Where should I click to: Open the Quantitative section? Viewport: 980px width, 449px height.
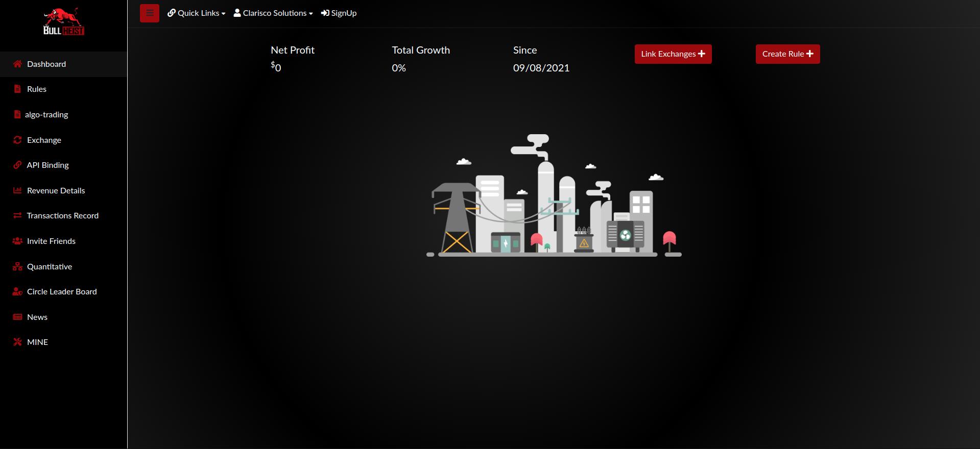(x=63, y=267)
